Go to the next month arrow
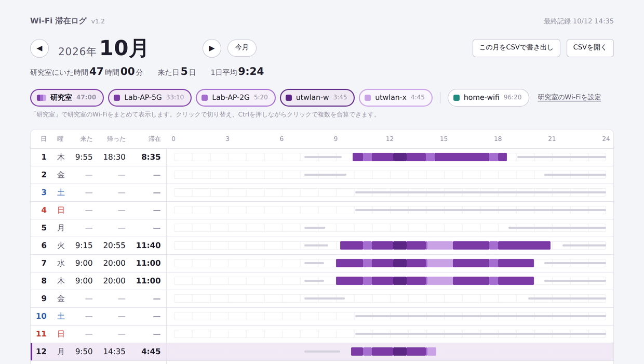This screenshot has height=364, width=644. click(x=212, y=48)
